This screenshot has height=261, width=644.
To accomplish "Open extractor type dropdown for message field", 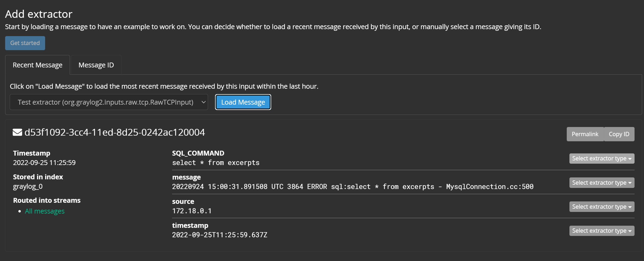I will [x=602, y=183].
